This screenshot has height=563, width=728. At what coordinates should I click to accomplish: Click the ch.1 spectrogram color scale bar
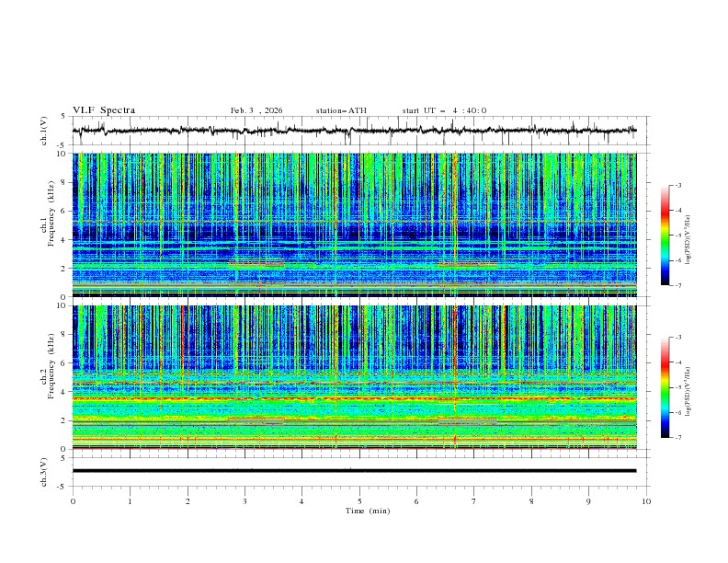(x=665, y=236)
